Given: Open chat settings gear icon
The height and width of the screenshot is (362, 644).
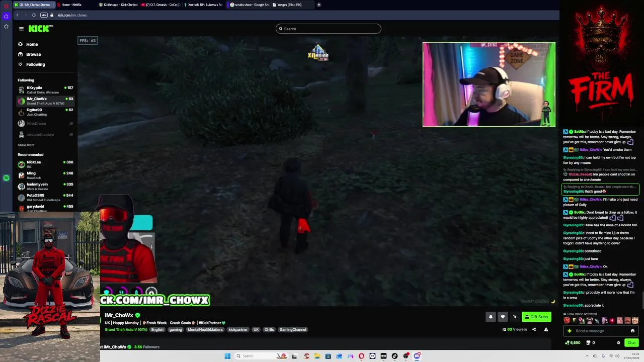Looking at the screenshot, I should coord(618,343).
